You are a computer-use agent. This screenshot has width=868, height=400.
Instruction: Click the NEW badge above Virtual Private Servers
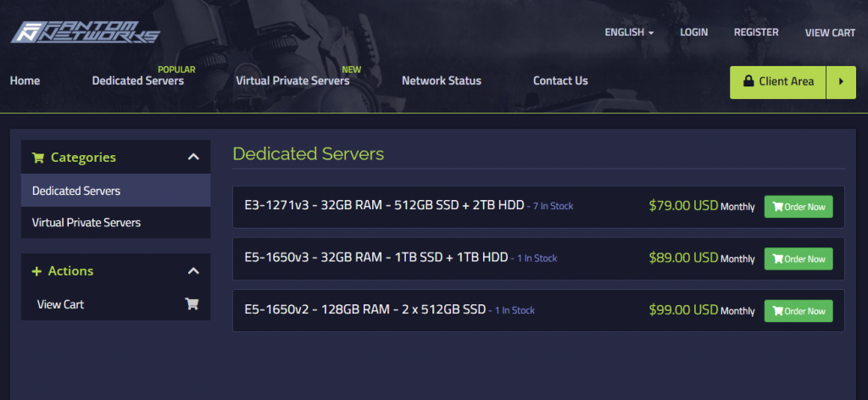click(352, 69)
